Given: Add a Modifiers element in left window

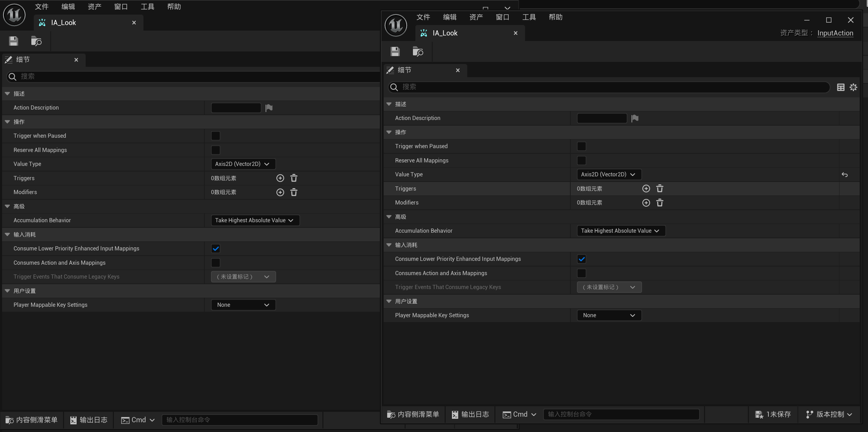Looking at the screenshot, I should coord(280,192).
